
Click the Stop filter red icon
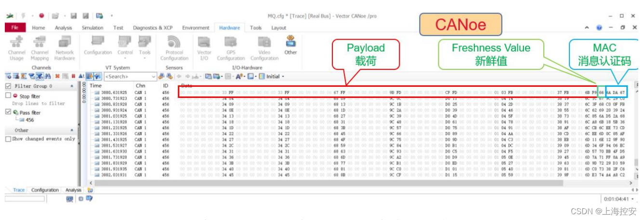coord(15,96)
